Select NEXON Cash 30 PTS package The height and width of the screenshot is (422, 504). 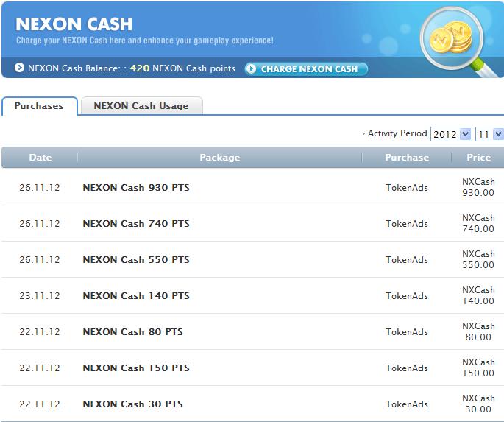pos(132,404)
